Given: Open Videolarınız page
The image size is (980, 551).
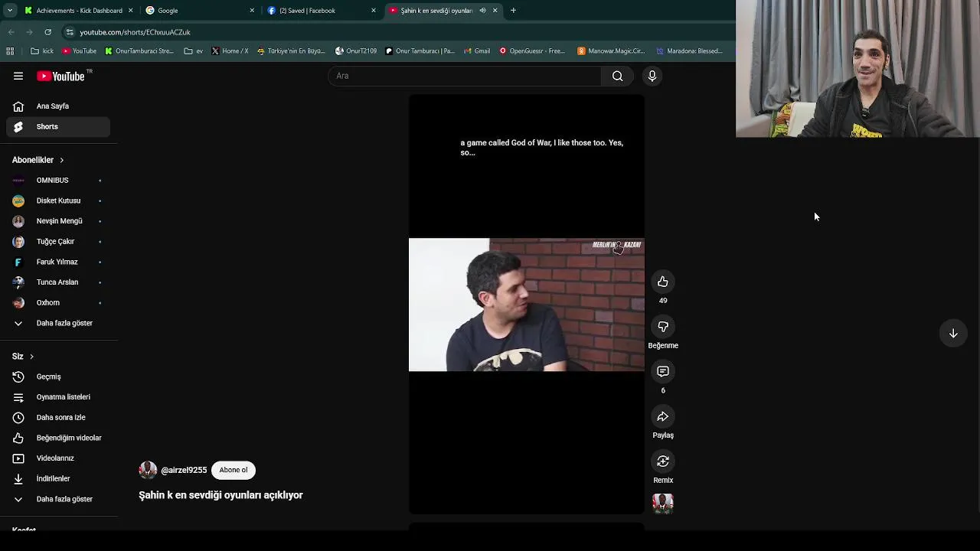Looking at the screenshot, I should click(x=58, y=458).
